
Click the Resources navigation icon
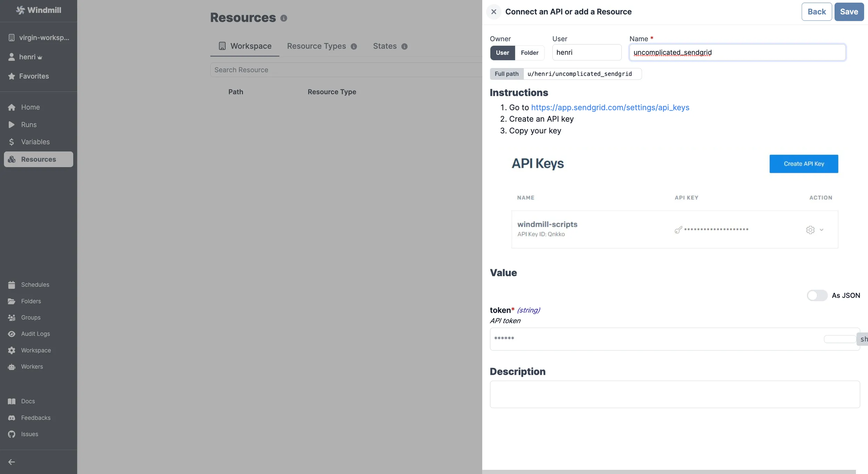(13, 159)
